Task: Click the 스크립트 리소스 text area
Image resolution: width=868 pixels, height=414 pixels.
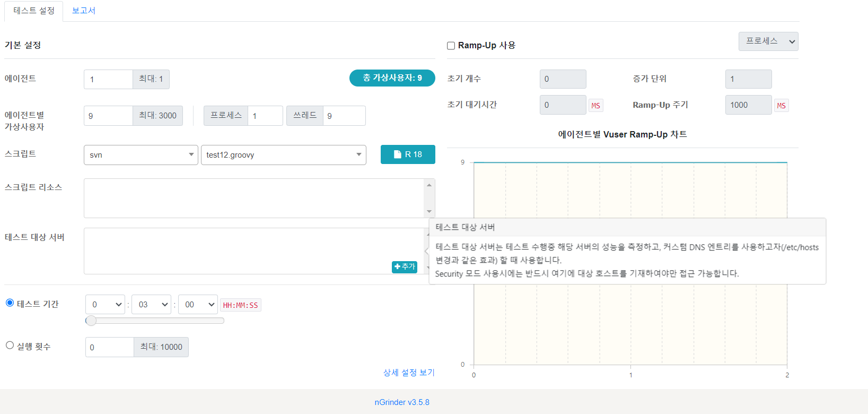Action: [x=254, y=198]
